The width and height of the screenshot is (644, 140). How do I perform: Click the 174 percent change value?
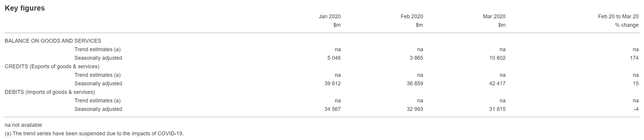click(x=634, y=58)
